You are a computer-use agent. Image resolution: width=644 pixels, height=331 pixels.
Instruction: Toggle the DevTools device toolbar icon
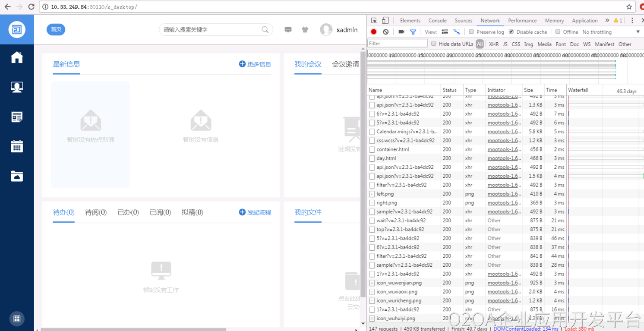tap(385, 21)
